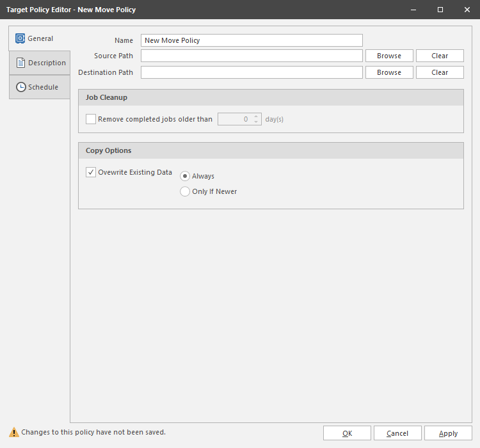Select the Only If Newer option
Viewport: 480px width, 448px height.
click(x=185, y=191)
